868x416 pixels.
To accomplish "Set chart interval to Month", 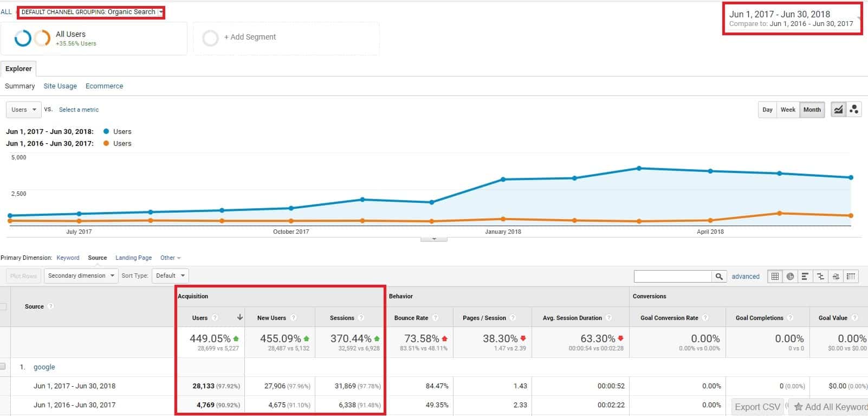I will tap(812, 110).
